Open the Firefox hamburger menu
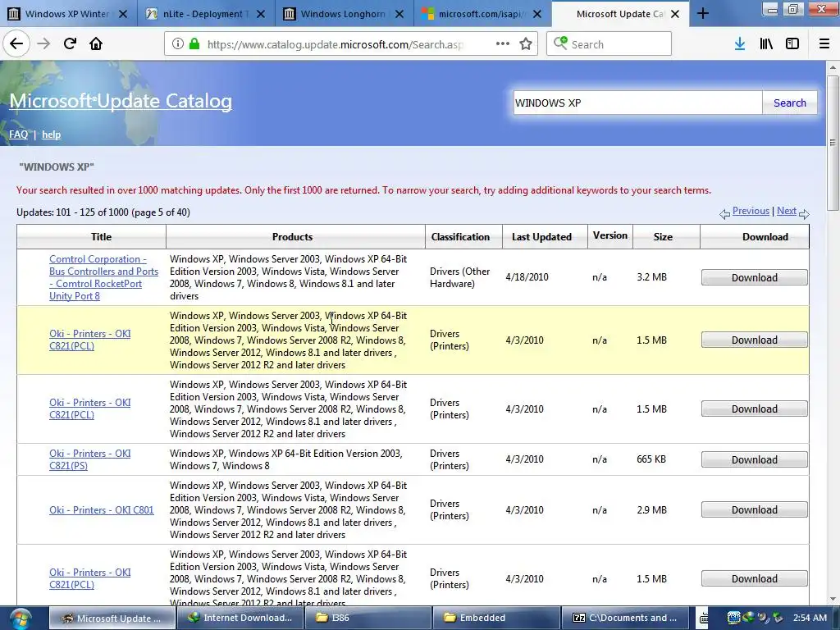This screenshot has height=630, width=840. pos(824,44)
